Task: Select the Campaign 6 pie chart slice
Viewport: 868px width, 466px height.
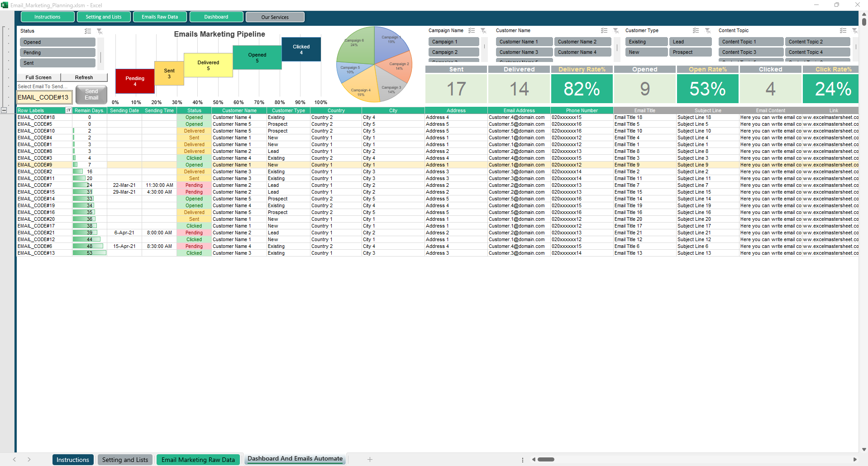Action: point(355,45)
